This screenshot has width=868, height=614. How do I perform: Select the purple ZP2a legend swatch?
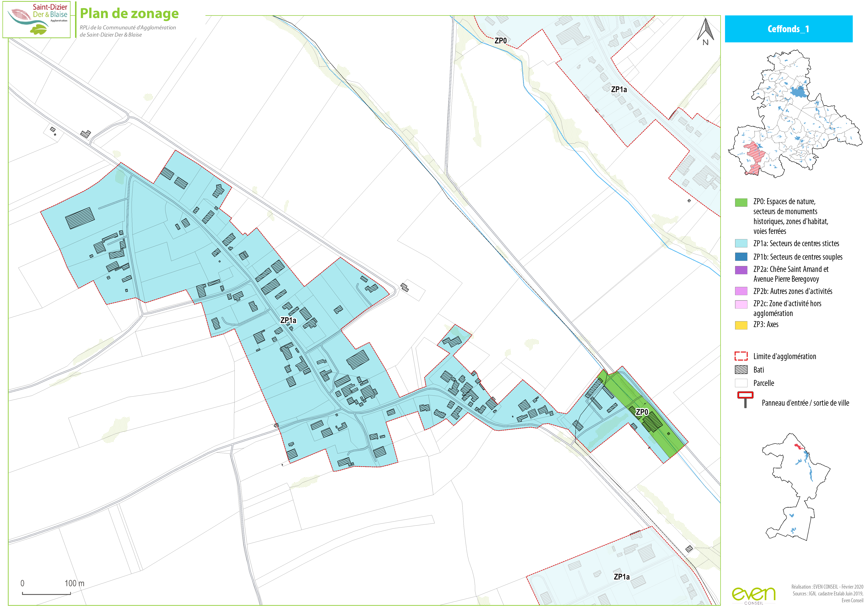pos(741,270)
